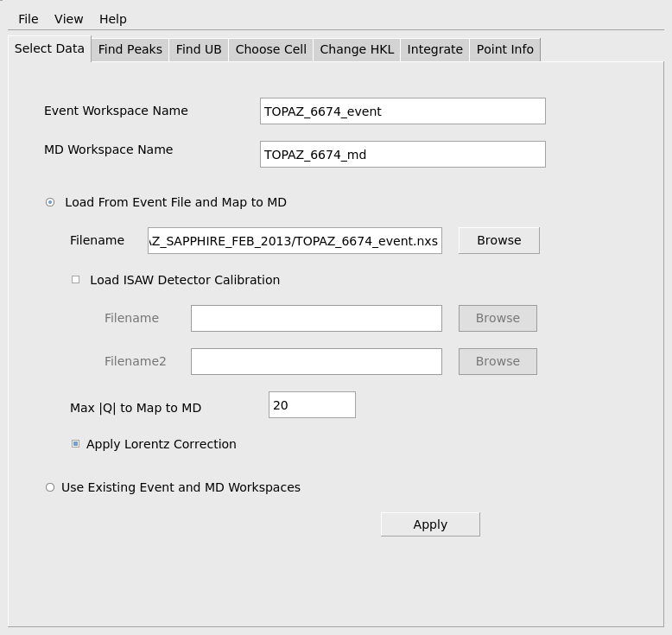This screenshot has width=672, height=635.
Task: Switch to the Find Peaks tab
Action: click(x=130, y=49)
